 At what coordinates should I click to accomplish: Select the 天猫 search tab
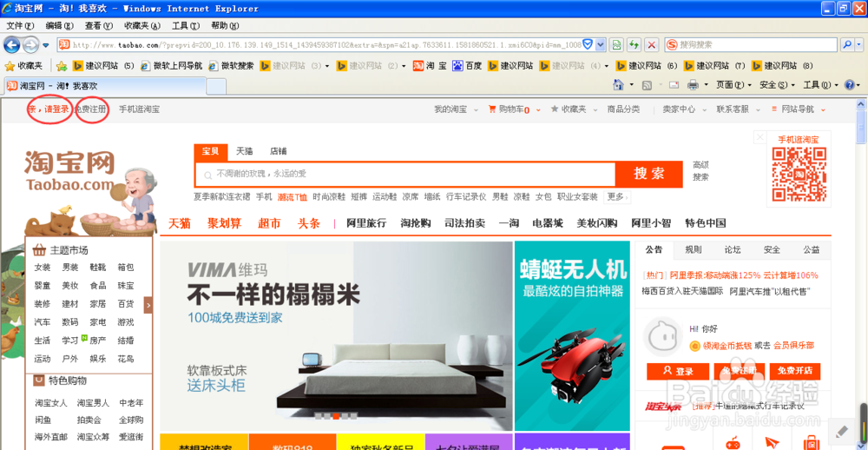[244, 151]
